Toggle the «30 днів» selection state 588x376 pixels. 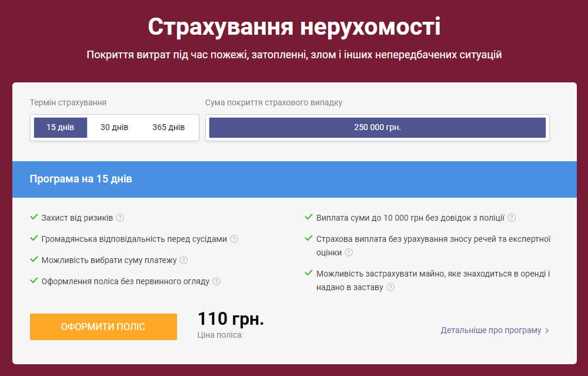[113, 127]
